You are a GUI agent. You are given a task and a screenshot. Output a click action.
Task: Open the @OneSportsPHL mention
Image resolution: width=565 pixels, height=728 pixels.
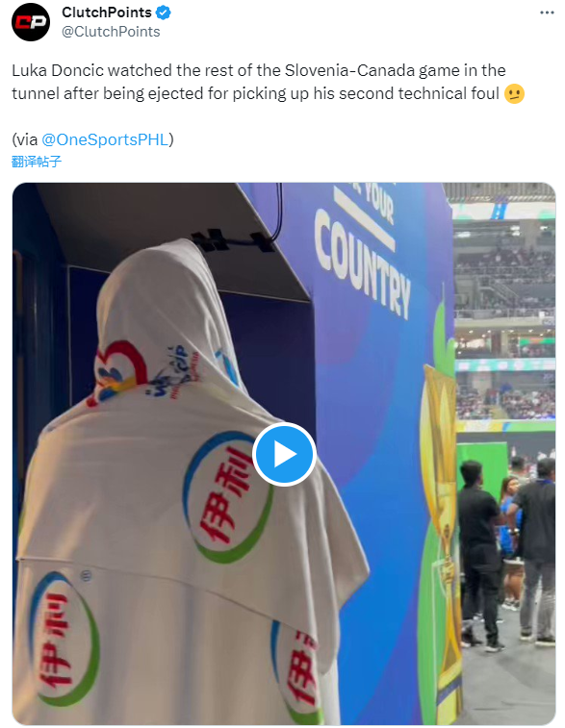(x=105, y=139)
